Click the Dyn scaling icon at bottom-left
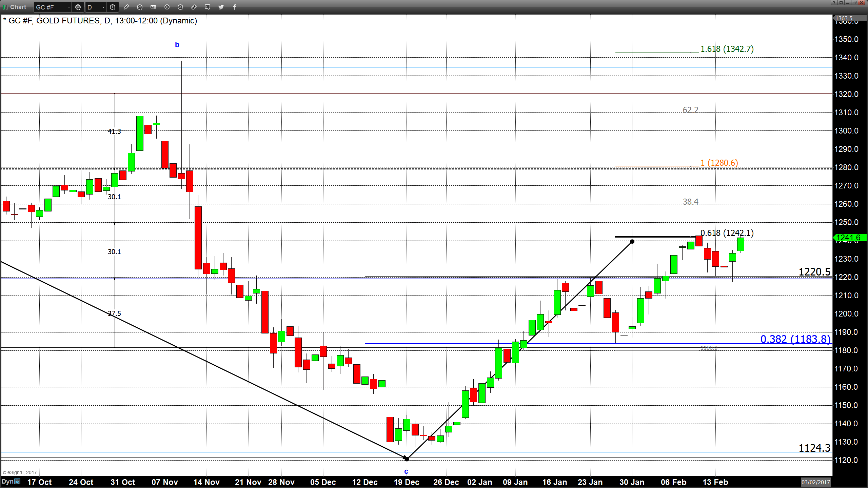The image size is (868, 488). [x=17, y=482]
